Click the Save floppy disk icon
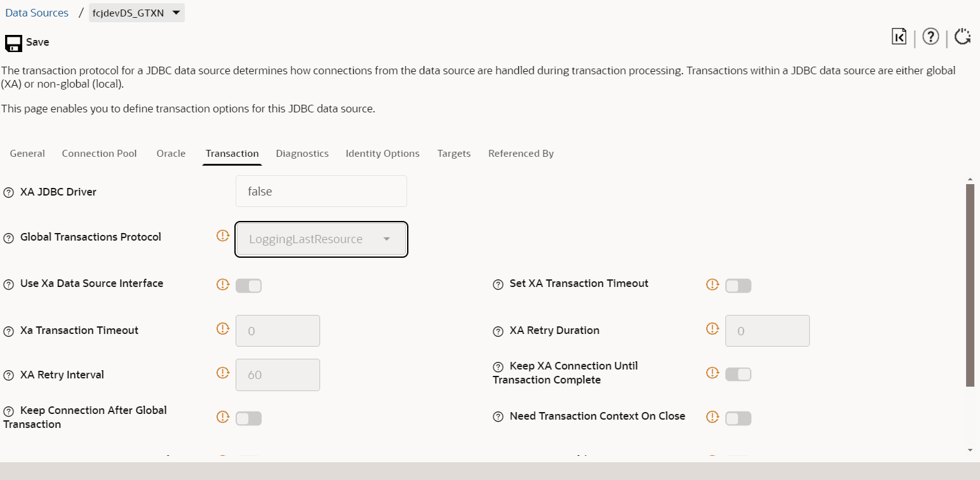 13,43
